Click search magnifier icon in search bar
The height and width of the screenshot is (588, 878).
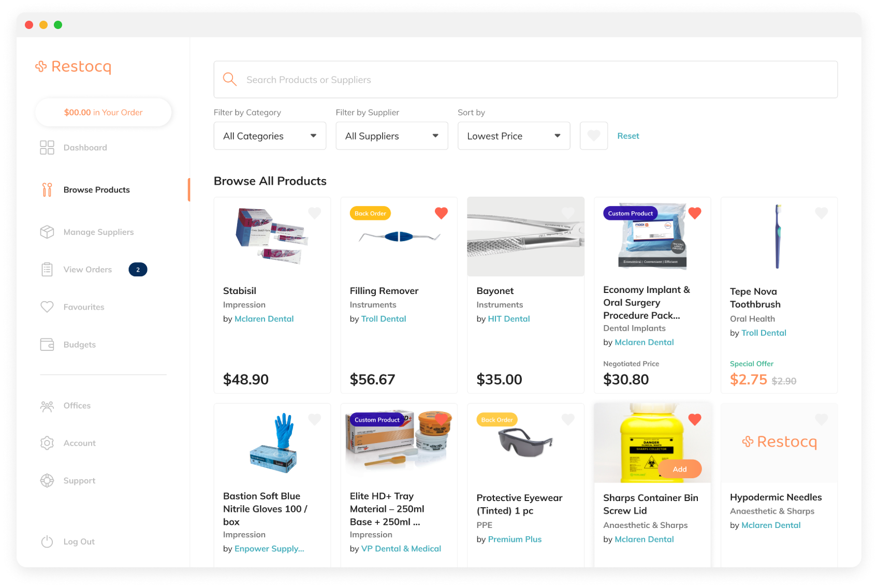pos(230,79)
